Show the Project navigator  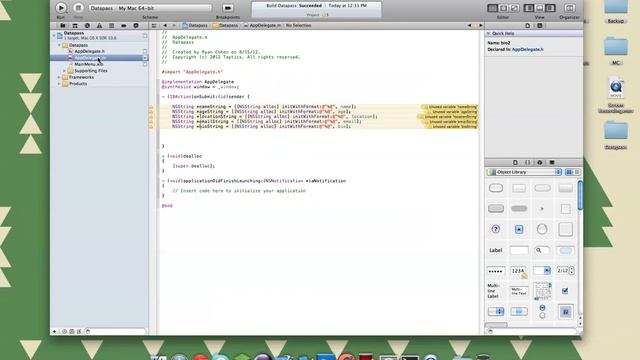[x=63, y=26]
